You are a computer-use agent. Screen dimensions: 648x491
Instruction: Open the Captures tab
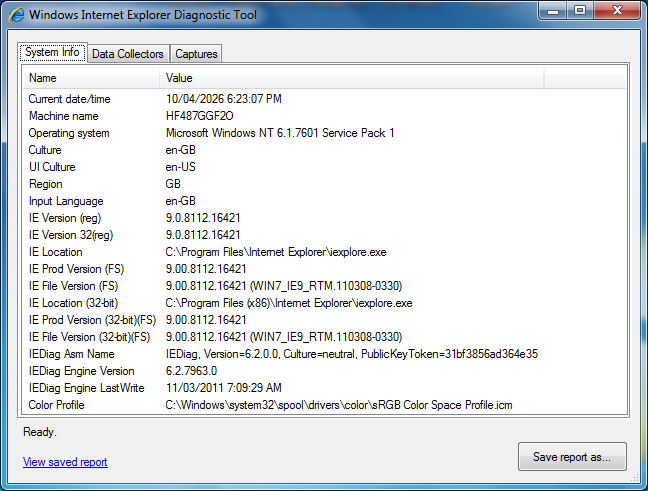point(196,54)
